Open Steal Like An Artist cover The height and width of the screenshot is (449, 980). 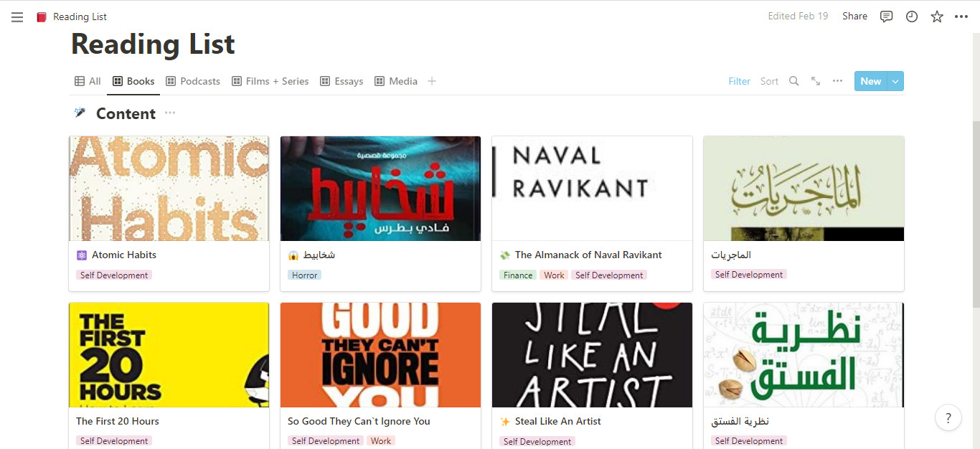tap(592, 355)
